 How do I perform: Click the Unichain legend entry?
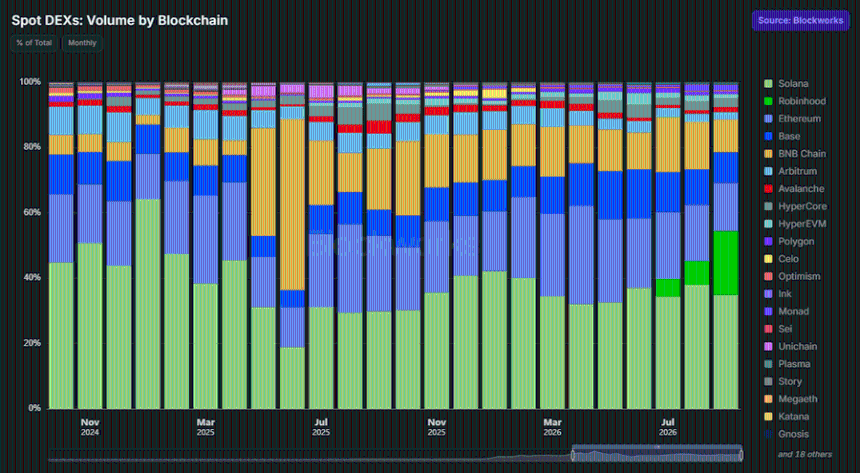(x=791, y=346)
